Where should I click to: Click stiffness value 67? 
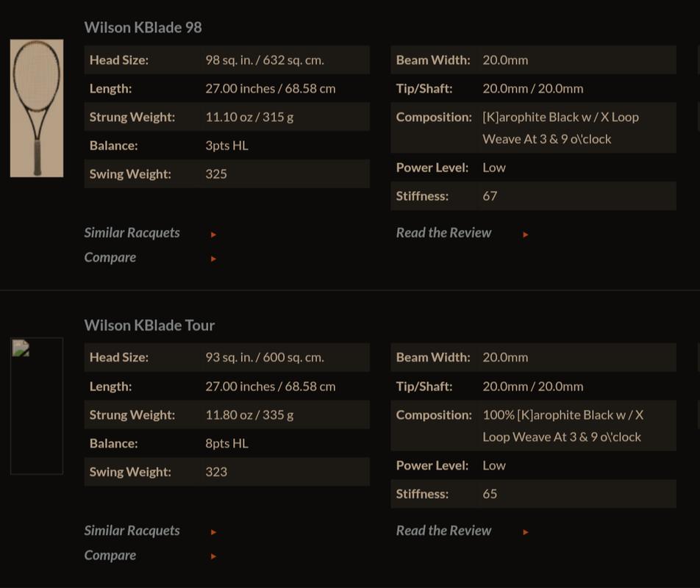(x=490, y=196)
